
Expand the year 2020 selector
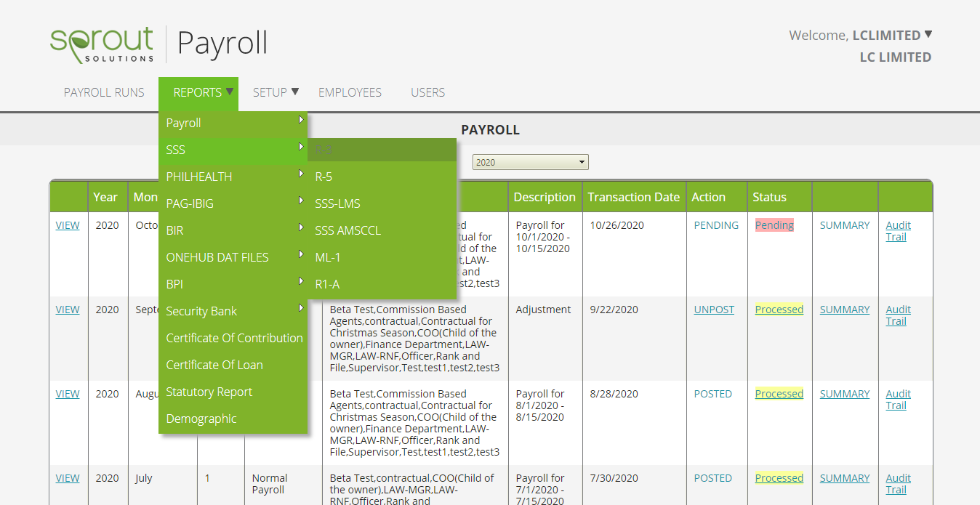[x=530, y=162]
